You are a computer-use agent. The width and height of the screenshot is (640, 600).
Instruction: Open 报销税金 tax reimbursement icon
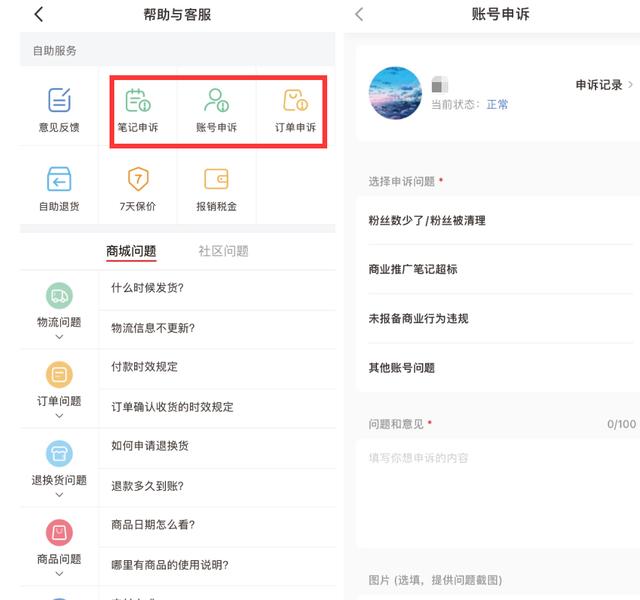point(216,188)
